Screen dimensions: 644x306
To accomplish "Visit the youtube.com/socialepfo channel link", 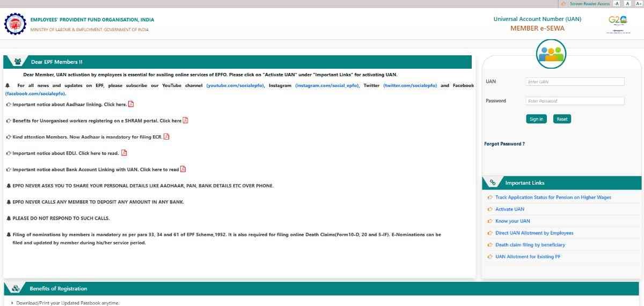I will click(235, 85).
